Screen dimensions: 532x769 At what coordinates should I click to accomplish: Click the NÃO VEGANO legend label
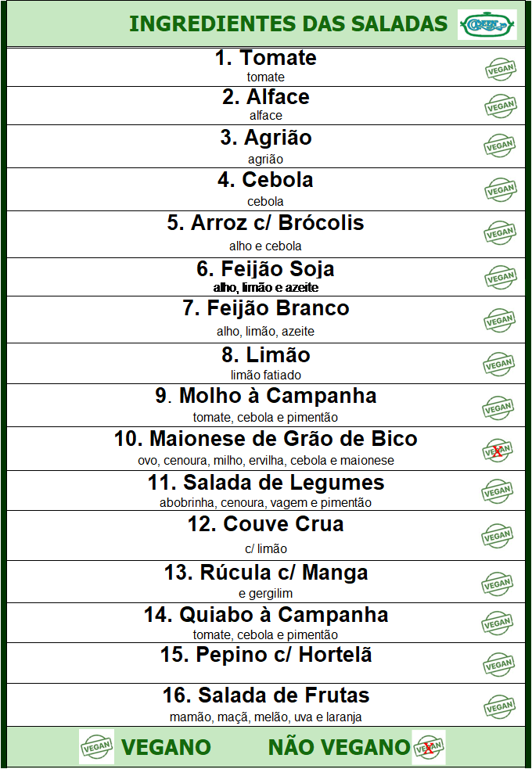click(x=338, y=748)
